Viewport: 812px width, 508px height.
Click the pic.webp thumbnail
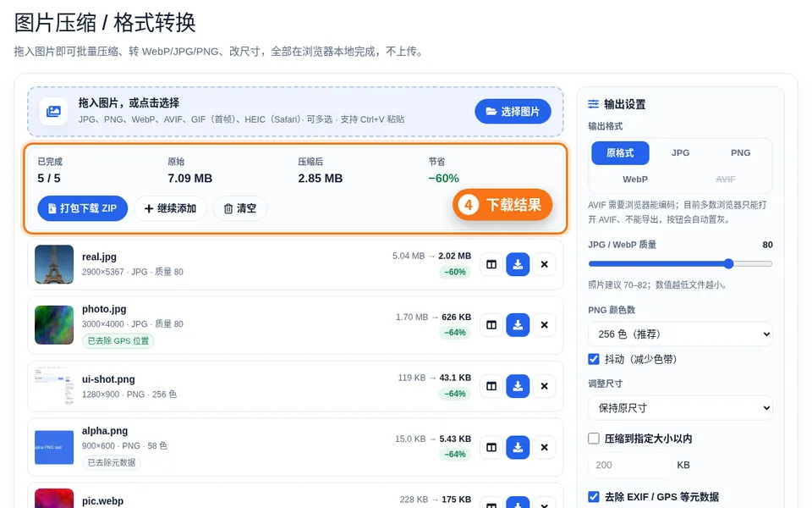coord(54,499)
